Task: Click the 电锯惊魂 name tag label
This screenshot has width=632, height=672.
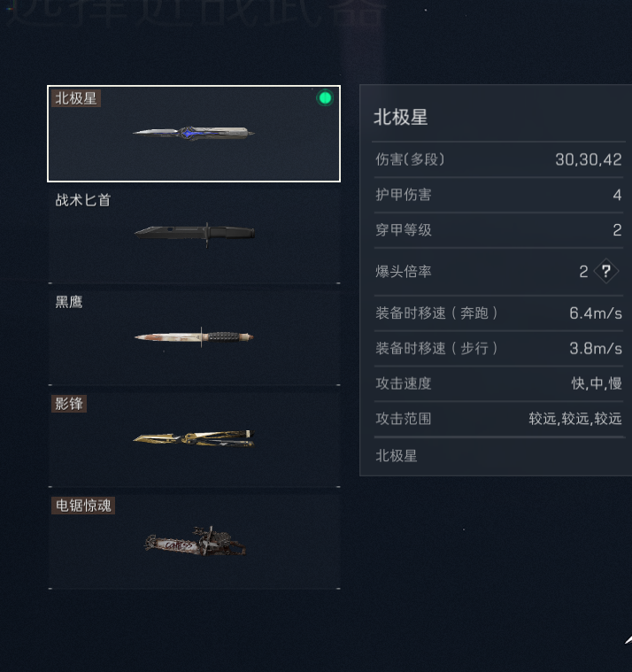Action: point(83,506)
